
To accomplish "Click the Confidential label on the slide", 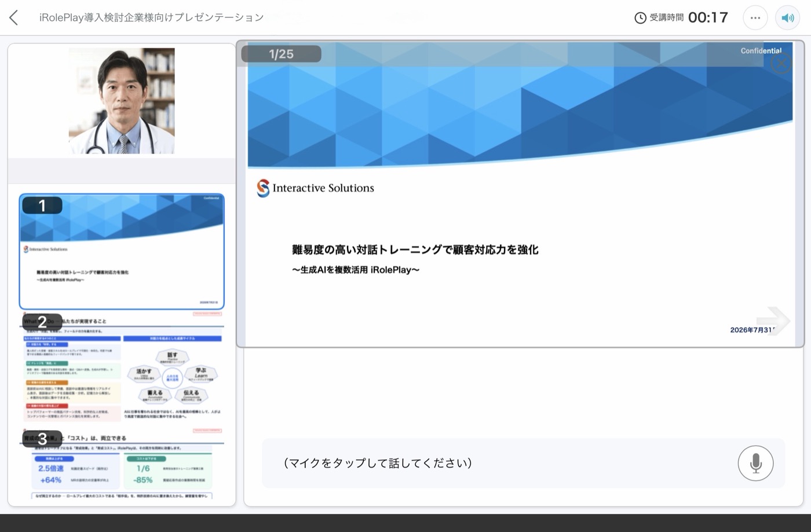I will pyautogui.click(x=761, y=51).
